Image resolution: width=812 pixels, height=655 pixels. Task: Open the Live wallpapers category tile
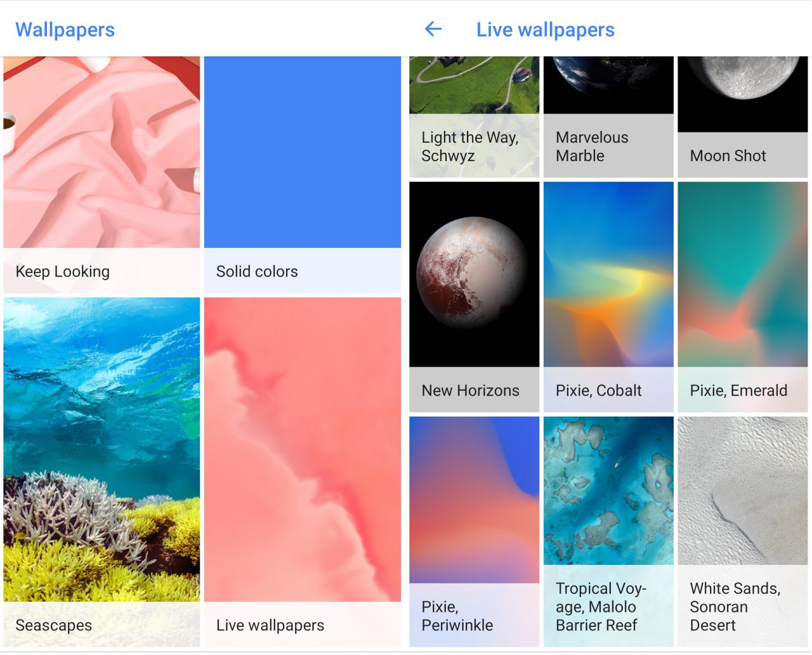303,472
